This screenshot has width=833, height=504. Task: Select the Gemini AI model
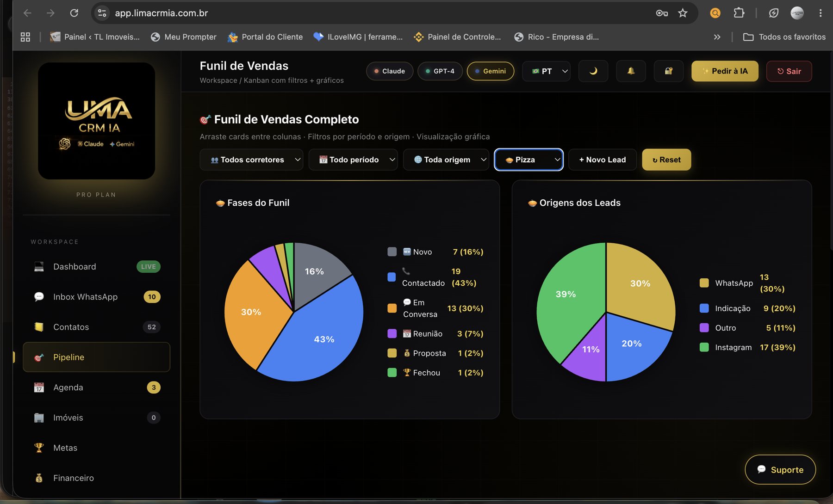(x=491, y=71)
